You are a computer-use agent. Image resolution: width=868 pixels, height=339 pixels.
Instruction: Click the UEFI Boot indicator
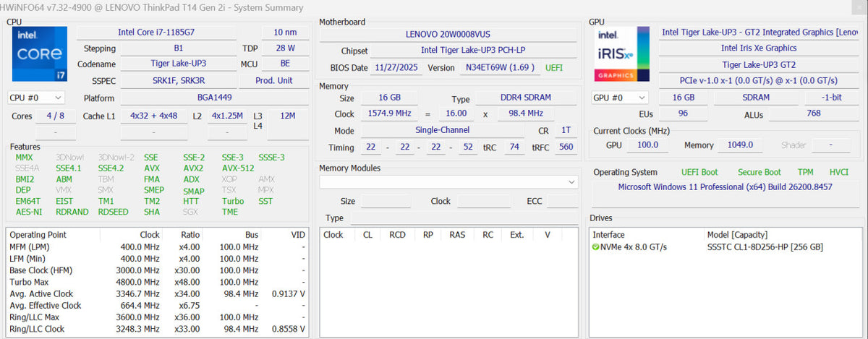699,172
